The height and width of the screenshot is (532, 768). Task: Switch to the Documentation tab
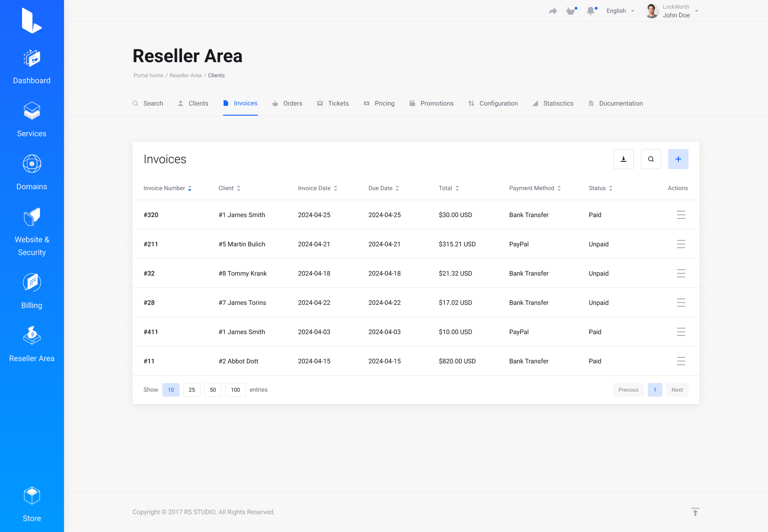615,103
